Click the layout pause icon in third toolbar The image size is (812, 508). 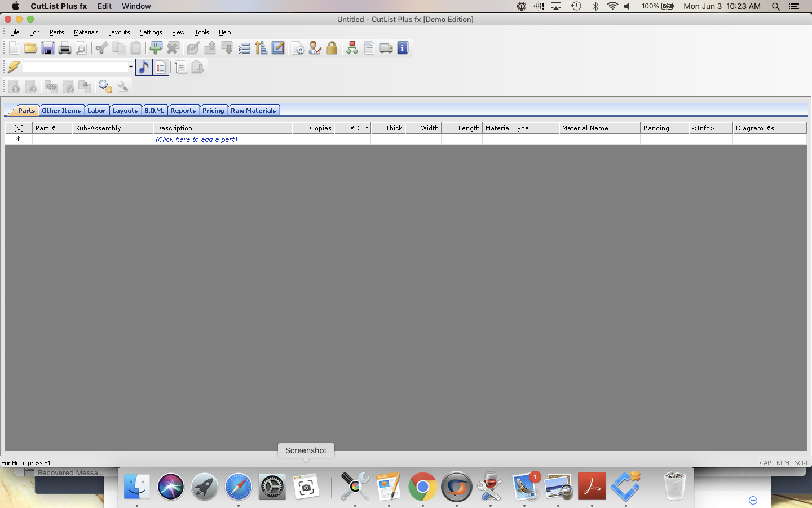31,86
